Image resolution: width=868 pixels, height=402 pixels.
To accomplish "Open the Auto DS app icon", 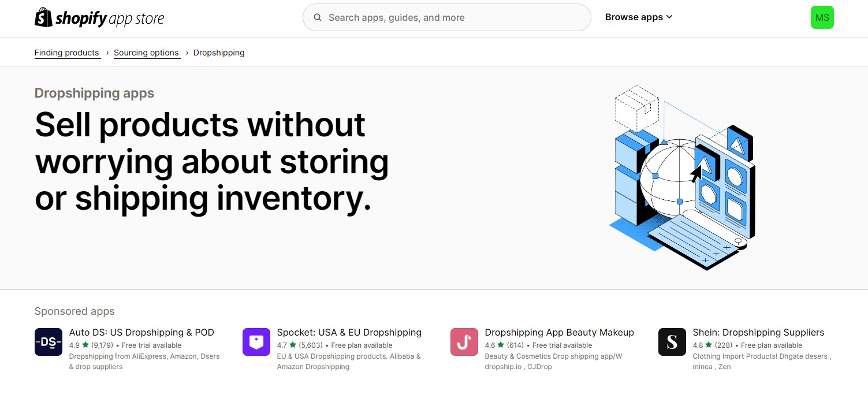I will (x=49, y=342).
